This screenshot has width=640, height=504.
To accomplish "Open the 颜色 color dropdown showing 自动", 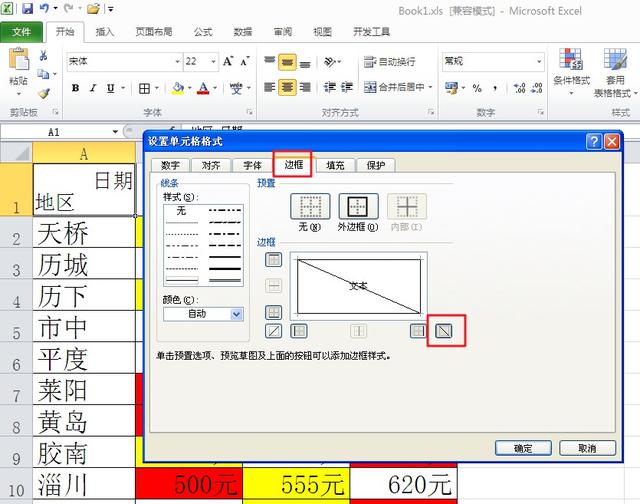I will click(203, 314).
